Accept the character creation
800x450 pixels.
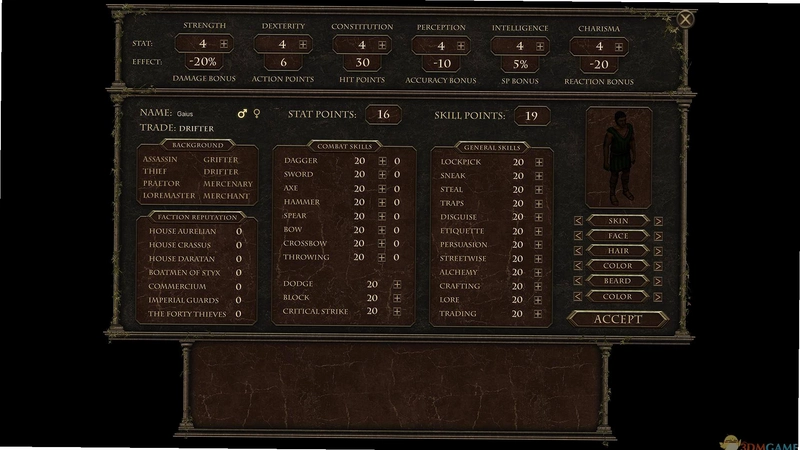[x=618, y=319]
